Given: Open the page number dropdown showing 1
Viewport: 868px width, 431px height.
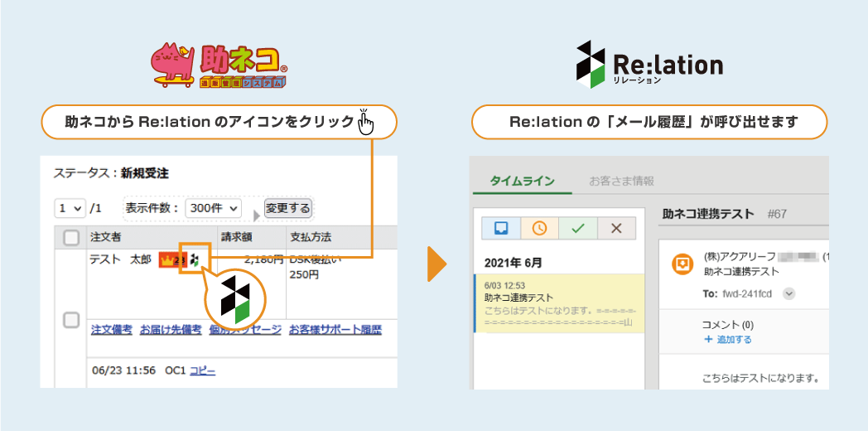Looking at the screenshot, I should tap(70, 208).
